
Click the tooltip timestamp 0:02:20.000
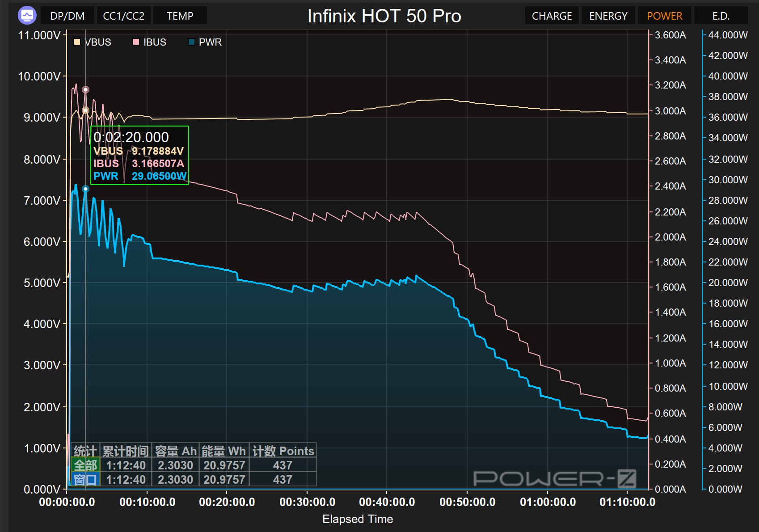click(x=131, y=137)
